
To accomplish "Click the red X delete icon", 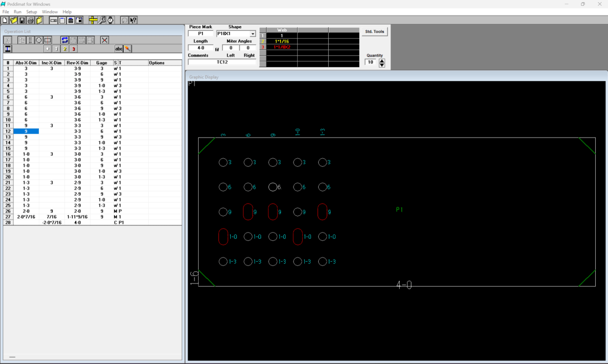I will point(104,40).
